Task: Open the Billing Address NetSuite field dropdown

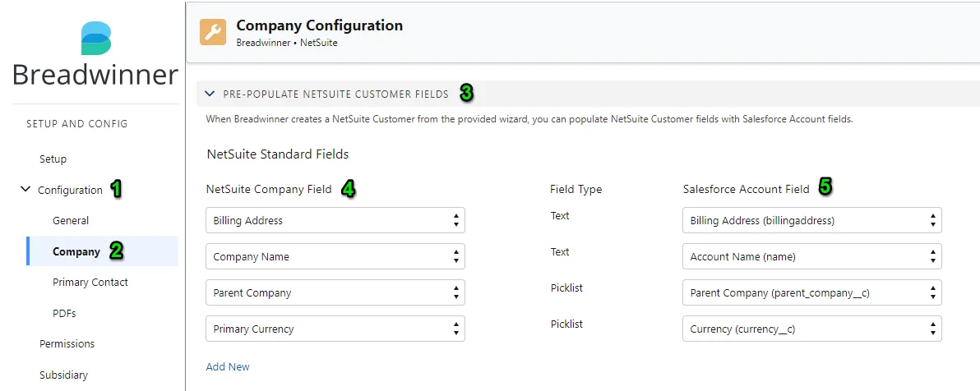Action: coord(335,220)
